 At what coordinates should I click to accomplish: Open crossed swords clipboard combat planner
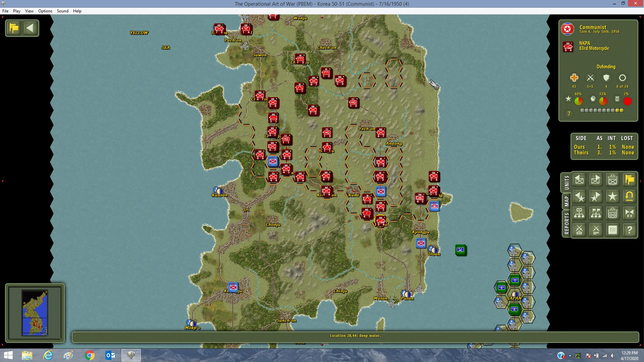coord(579,230)
